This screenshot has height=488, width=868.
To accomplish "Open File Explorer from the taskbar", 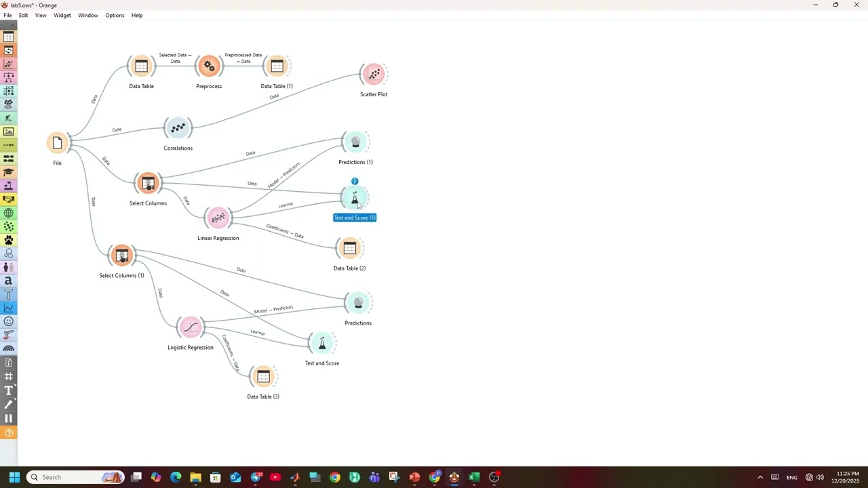I will (195, 477).
